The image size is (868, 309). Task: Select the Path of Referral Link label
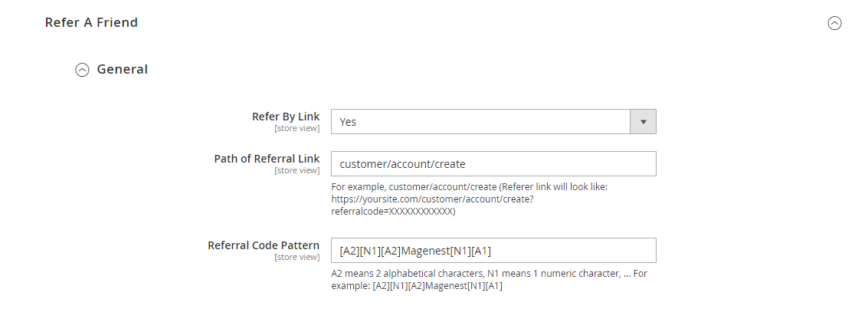[x=267, y=159]
